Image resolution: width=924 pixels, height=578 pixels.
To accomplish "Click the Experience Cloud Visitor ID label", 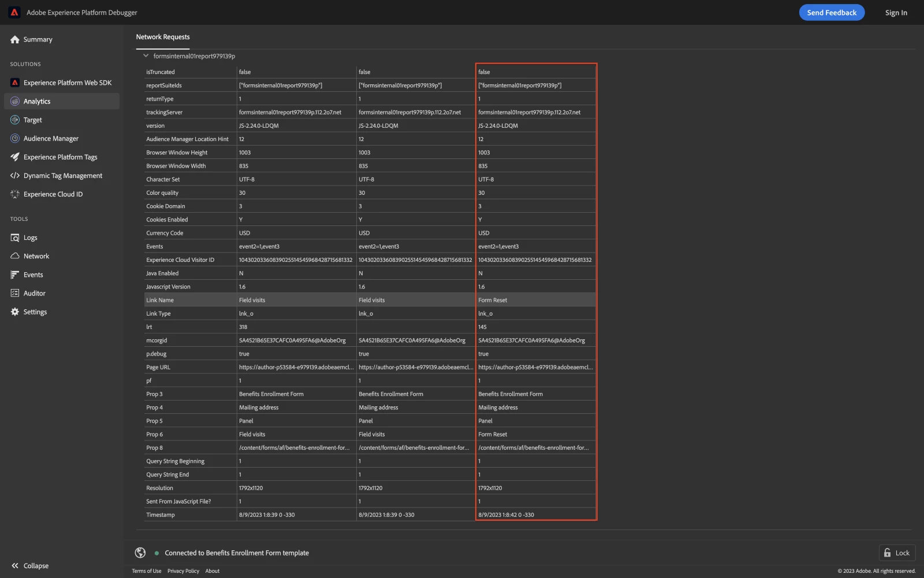I will coord(180,260).
